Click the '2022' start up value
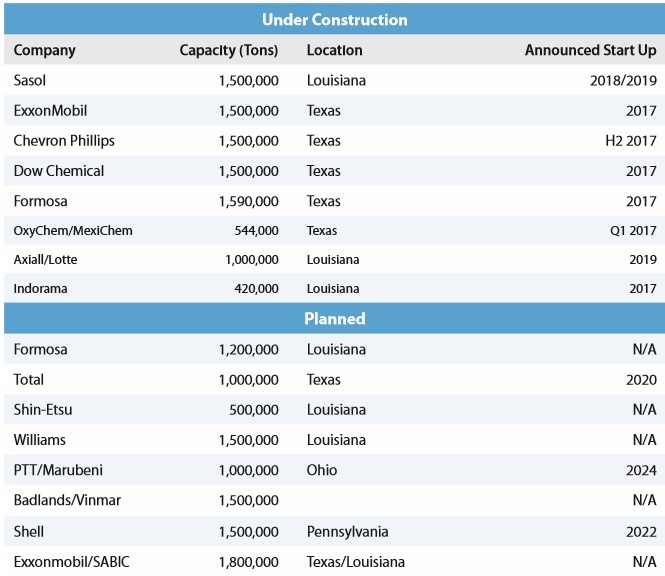The width and height of the screenshot is (665, 576). (x=642, y=532)
